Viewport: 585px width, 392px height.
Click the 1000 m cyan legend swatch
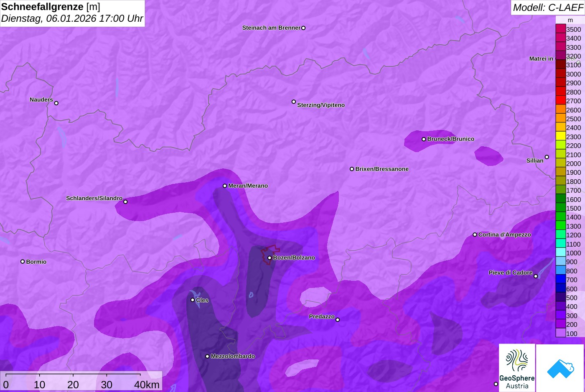[560, 252]
